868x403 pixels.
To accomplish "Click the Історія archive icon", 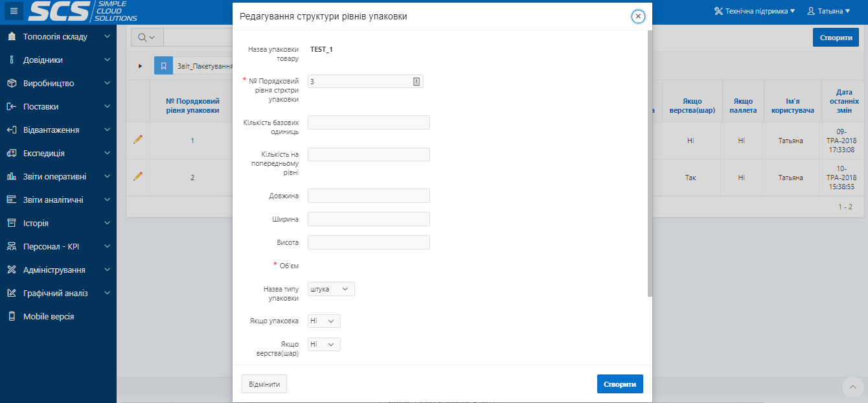I will (x=12, y=224).
